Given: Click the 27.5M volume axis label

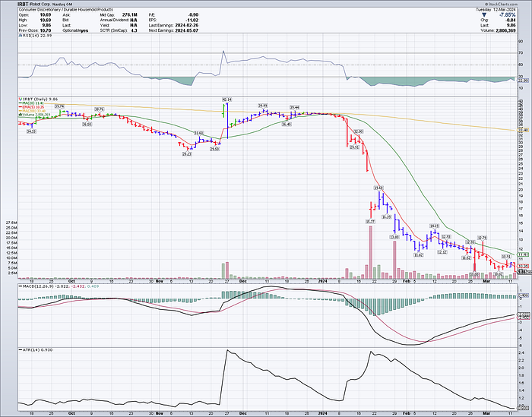Looking at the screenshot, I should point(11,223).
